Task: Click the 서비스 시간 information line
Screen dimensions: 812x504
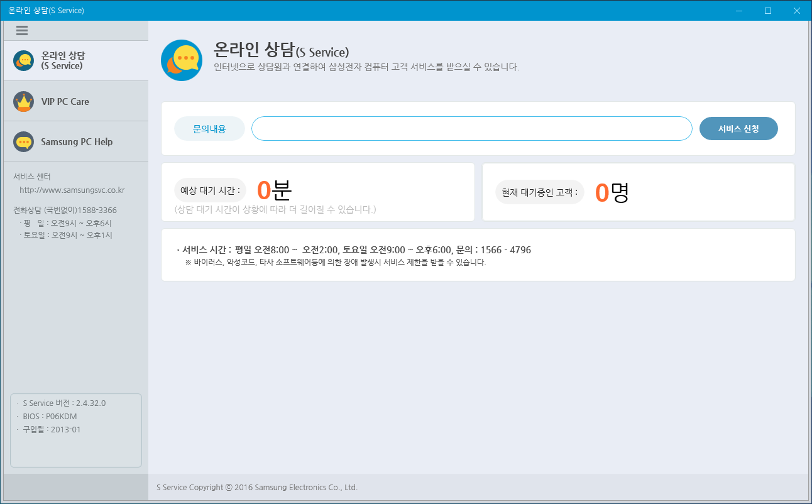Action: pos(354,250)
